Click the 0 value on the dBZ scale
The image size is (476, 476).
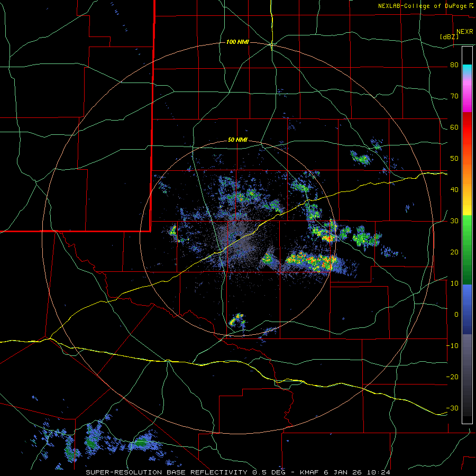456,315
